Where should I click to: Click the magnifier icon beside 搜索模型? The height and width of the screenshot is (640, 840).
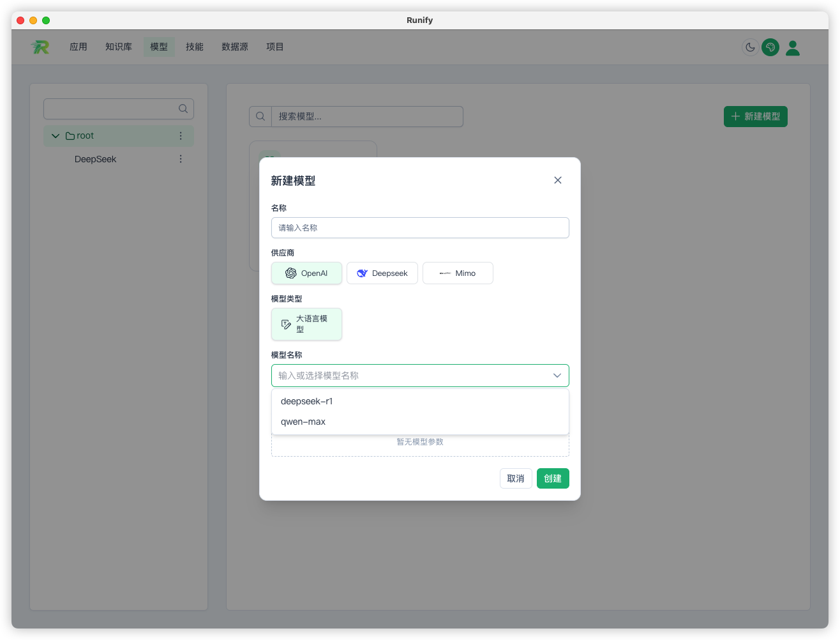[x=260, y=116]
